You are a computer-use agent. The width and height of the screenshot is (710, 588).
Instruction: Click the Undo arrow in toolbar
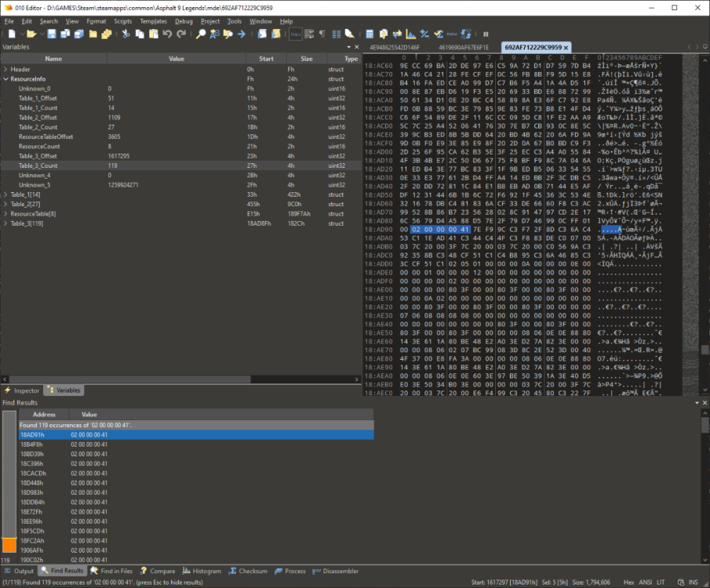point(167,34)
